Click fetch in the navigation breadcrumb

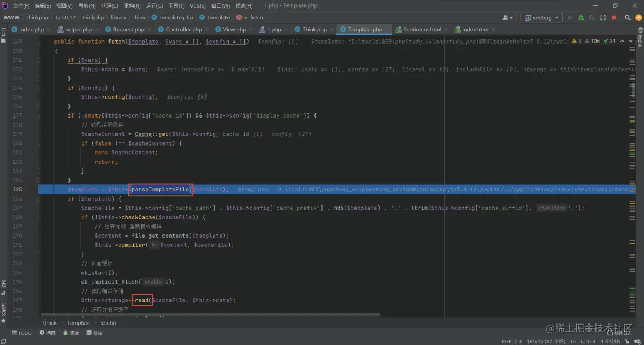256,18
